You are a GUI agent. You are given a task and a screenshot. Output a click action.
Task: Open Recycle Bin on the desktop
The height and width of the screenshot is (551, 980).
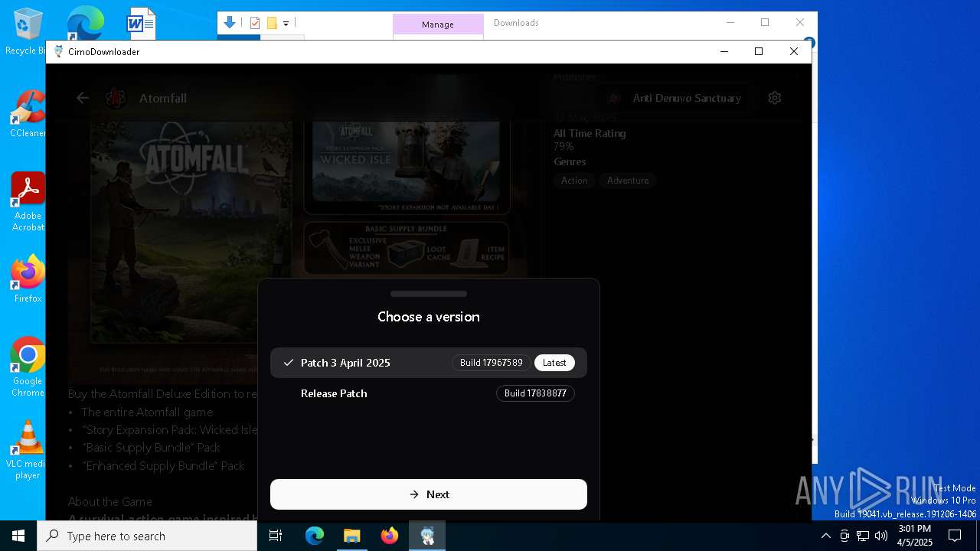click(x=28, y=31)
